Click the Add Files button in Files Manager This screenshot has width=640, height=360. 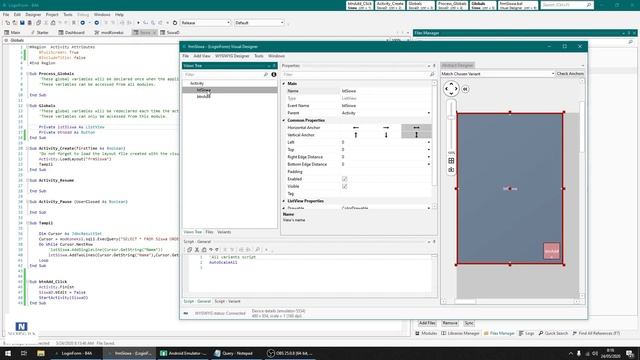[x=427, y=323]
